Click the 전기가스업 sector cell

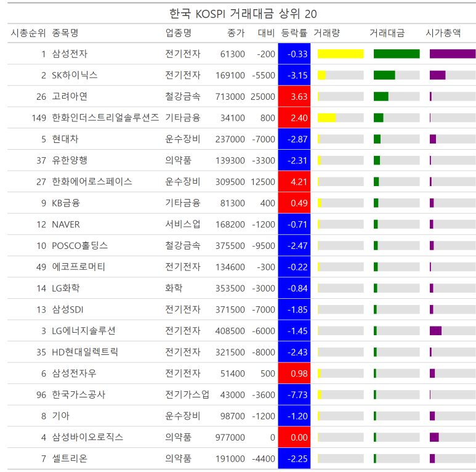(x=187, y=394)
